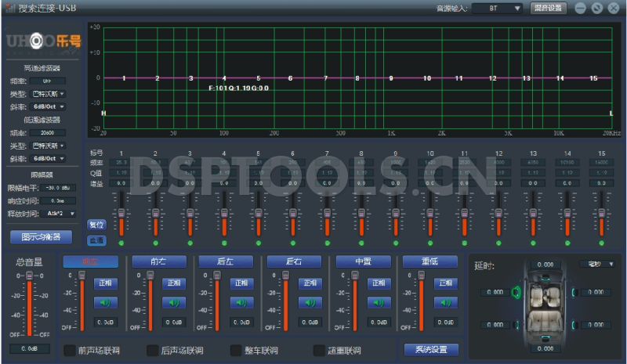Image resolution: width=627 pixels, height=364 pixels.
Task: Click the green indicator under EQ band 1
Action: point(121,243)
